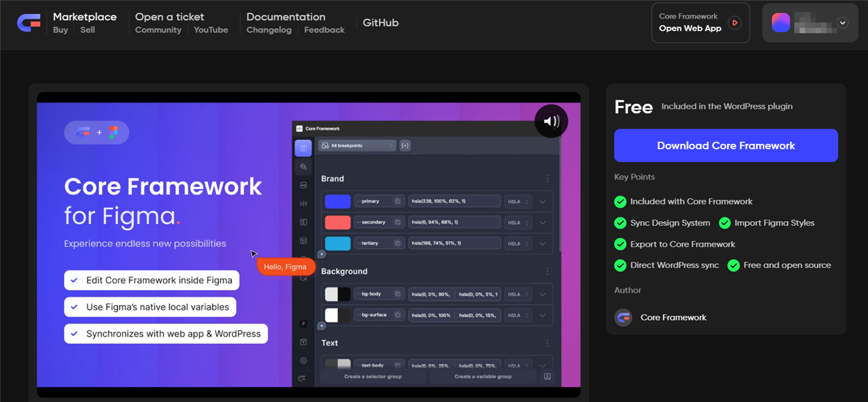Click the Open Web App button
This screenshot has width=868, height=402.
point(700,23)
